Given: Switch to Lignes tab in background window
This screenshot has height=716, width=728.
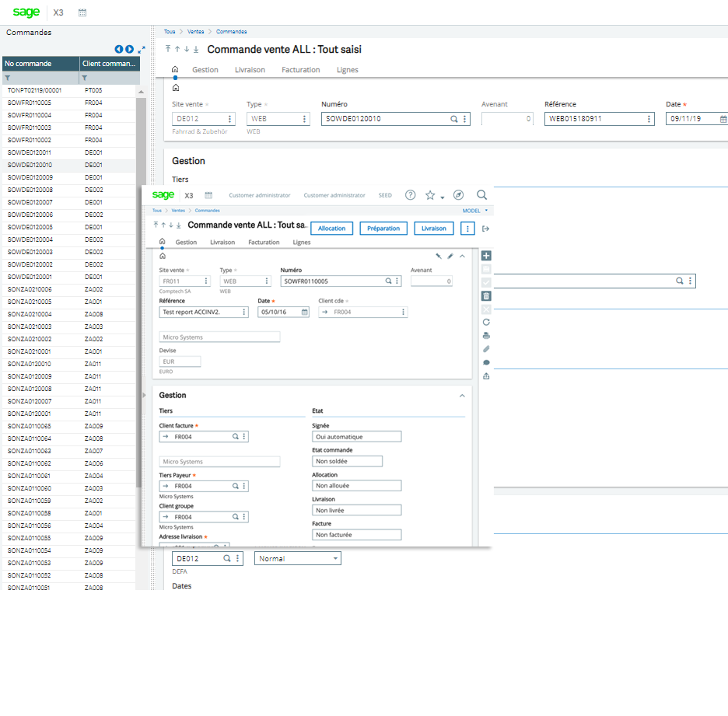Looking at the screenshot, I should [x=348, y=70].
